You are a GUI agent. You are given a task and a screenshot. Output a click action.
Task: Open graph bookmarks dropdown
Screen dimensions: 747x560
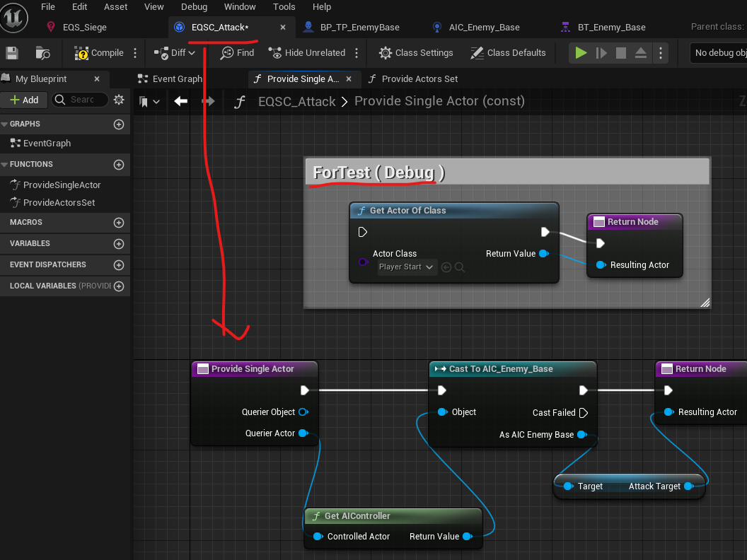click(149, 101)
